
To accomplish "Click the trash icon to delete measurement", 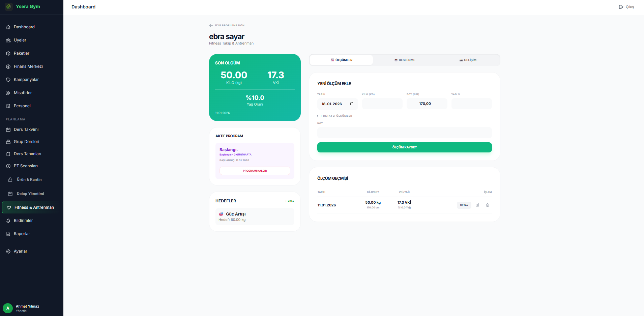I will 488,205.
